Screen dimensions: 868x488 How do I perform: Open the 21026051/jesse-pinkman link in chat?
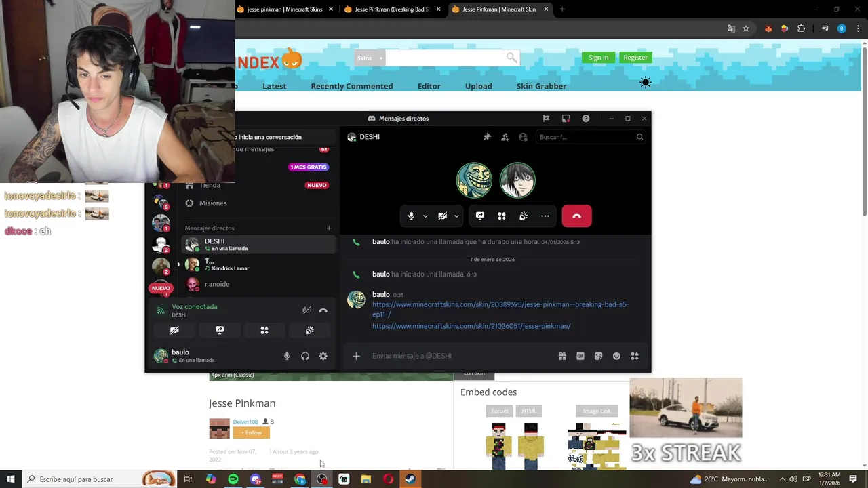[471, 326]
